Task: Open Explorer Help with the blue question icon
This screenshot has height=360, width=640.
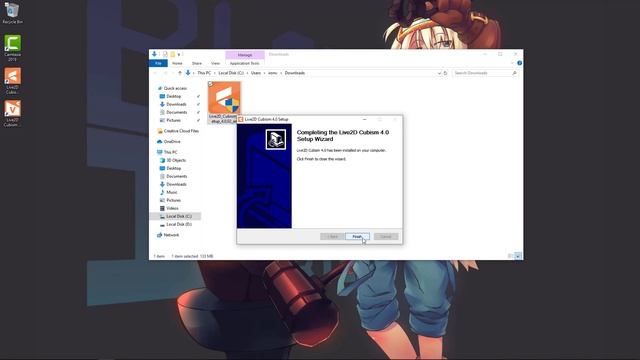Action: (x=519, y=63)
